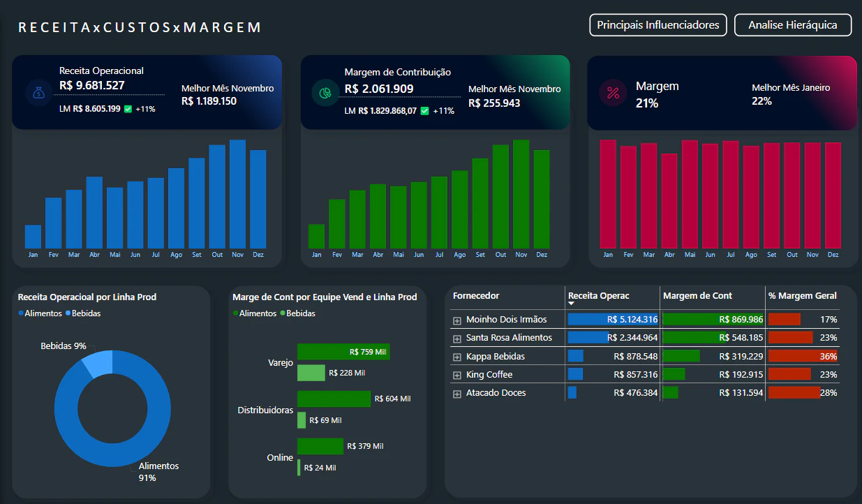Click the R$ 548.185 margin cell
The image size is (862, 504).
click(713, 338)
